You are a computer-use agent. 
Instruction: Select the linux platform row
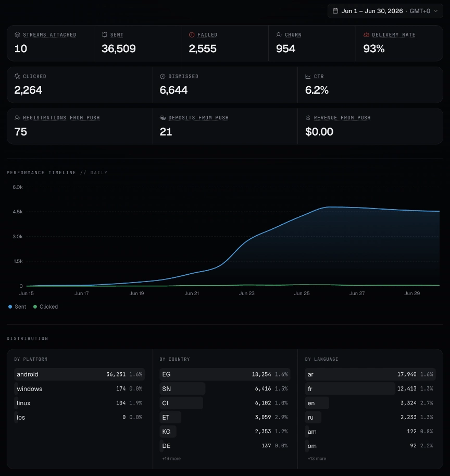(80, 403)
